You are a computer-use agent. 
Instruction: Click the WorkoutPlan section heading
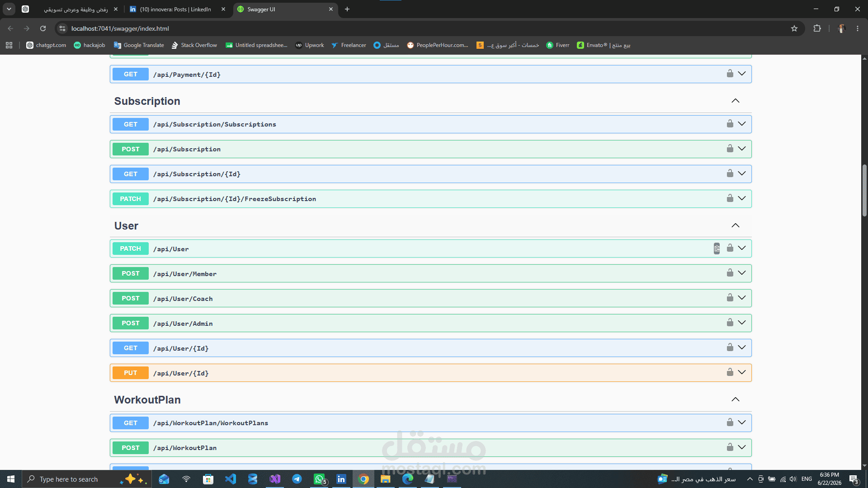point(147,400)
